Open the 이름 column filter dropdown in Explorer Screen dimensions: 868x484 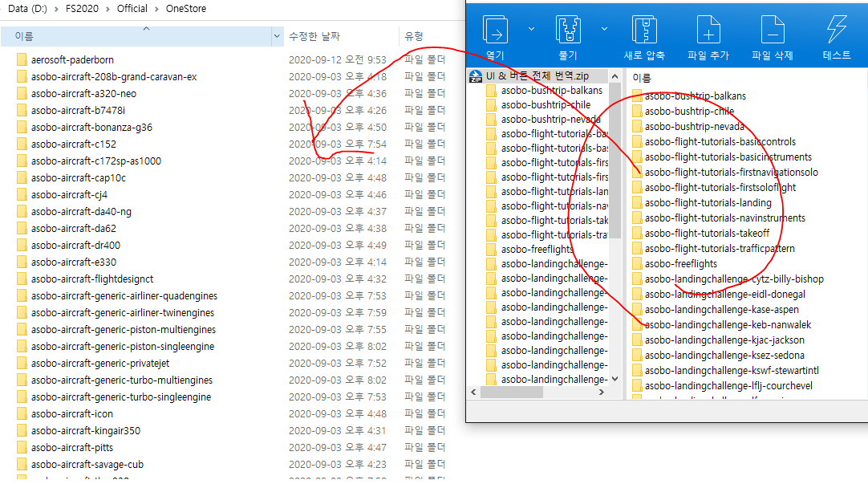(x=277, y=37)
